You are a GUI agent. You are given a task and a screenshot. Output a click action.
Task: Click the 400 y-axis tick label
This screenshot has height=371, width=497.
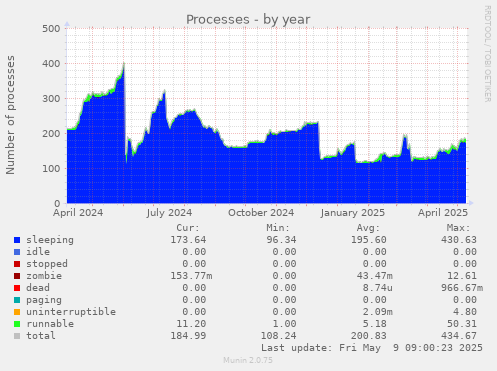[x=51, y=63]
